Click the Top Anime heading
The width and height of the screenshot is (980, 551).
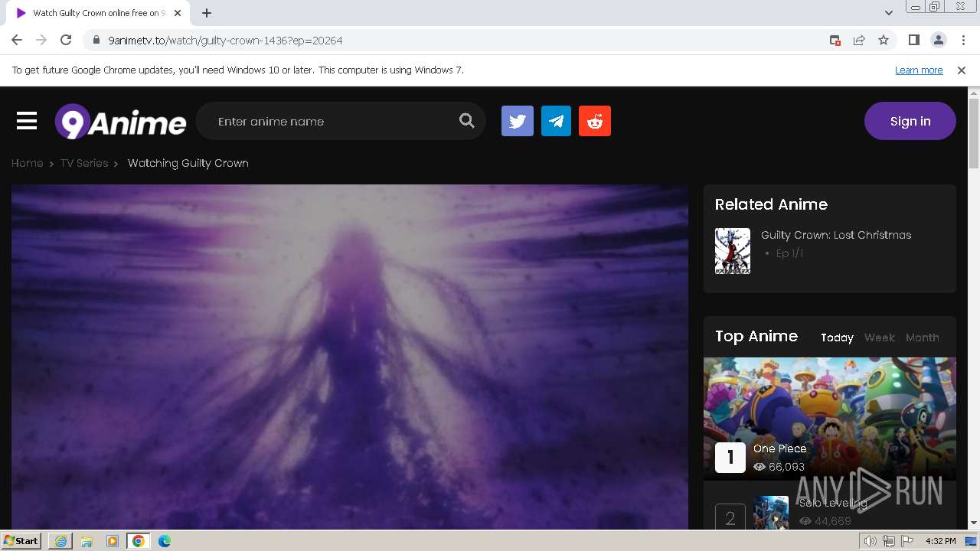pyautogui.click(x=756, y=336)
